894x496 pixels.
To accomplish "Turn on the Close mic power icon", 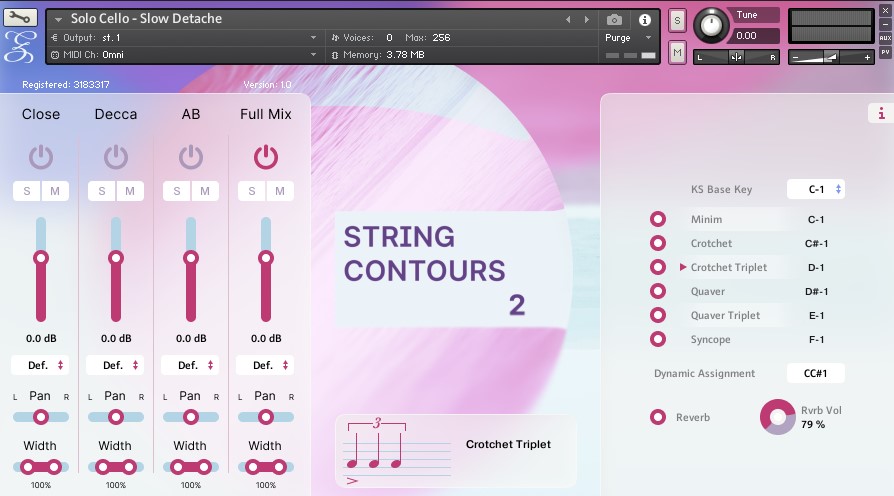I will tap(40, 156).
